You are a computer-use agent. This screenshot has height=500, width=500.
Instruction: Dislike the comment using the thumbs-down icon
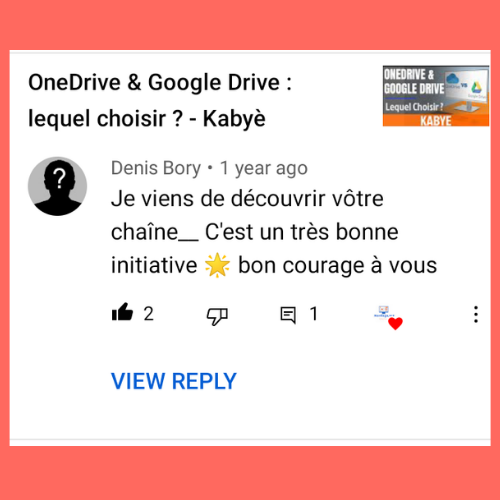click(x=217, y=316)
